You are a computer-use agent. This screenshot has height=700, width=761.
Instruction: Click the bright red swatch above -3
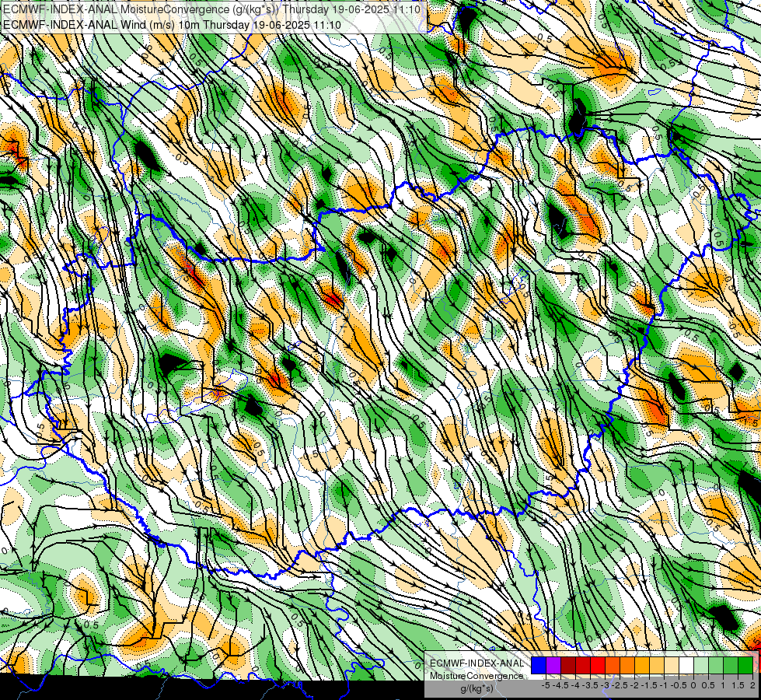[x=598, y=665]
